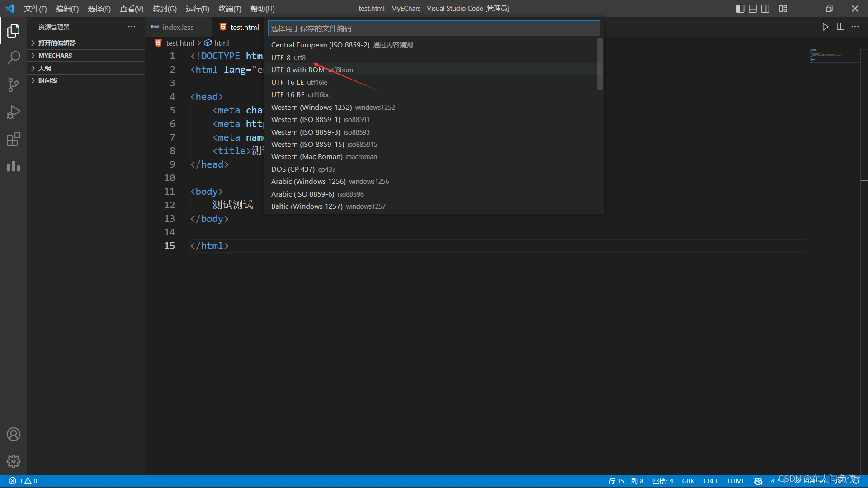Select UTF-8 with BOM encoding

pos(432,70)
